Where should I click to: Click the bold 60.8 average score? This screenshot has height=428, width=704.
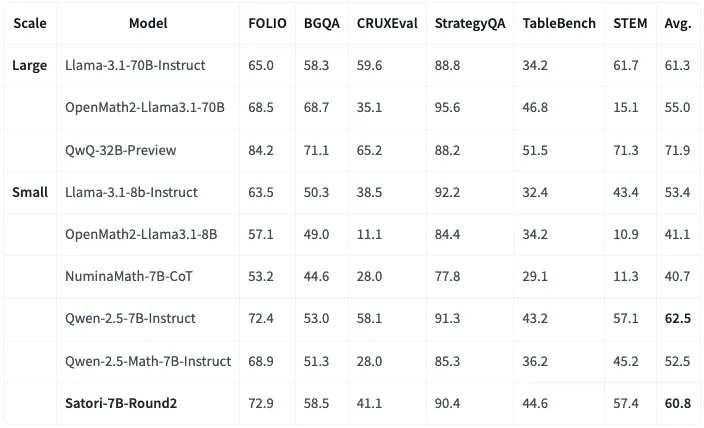678,402
